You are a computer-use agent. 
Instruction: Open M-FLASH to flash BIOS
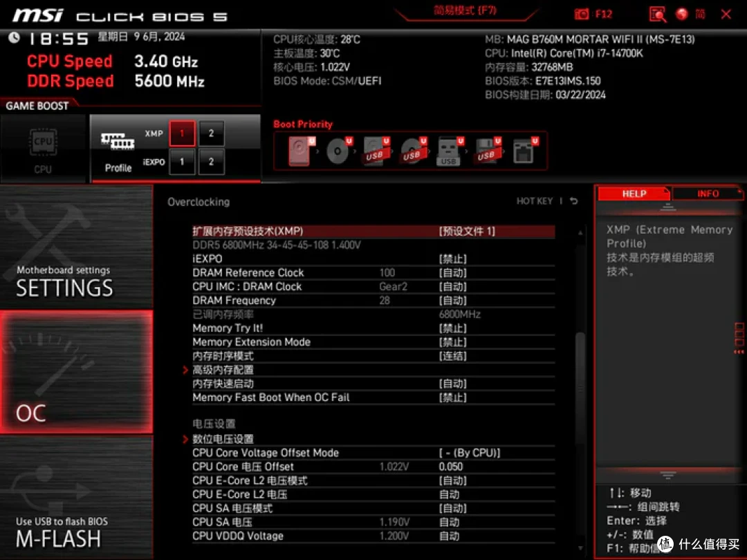point(76,497)
